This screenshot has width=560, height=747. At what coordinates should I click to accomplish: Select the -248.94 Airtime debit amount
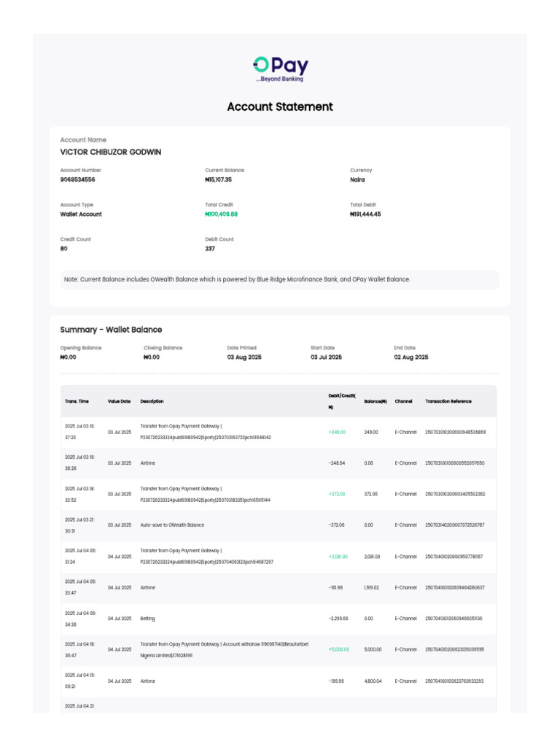[337, 463]
